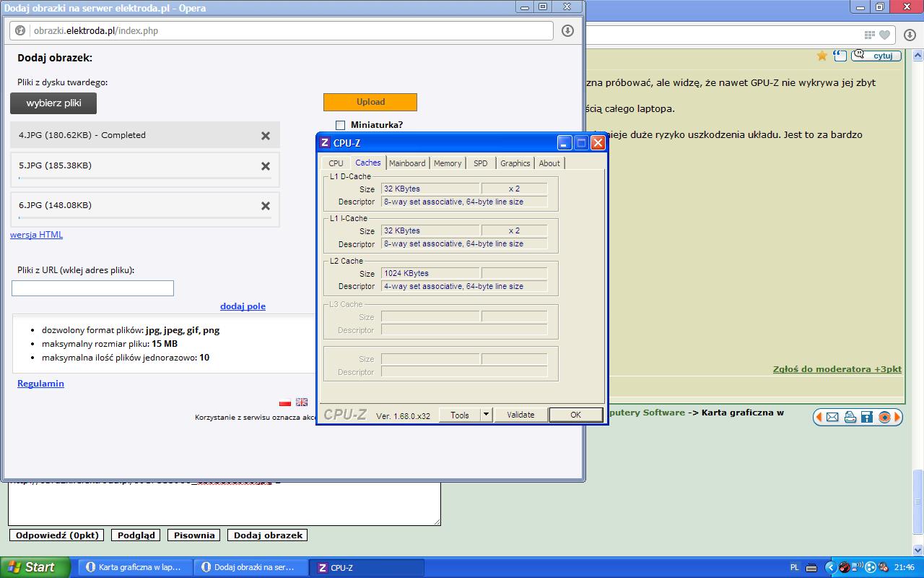Select the Caches tab in CPU-Z
The height and width of the screenshot is (578, 924).
pyautogui.click(x=368, y=163)
